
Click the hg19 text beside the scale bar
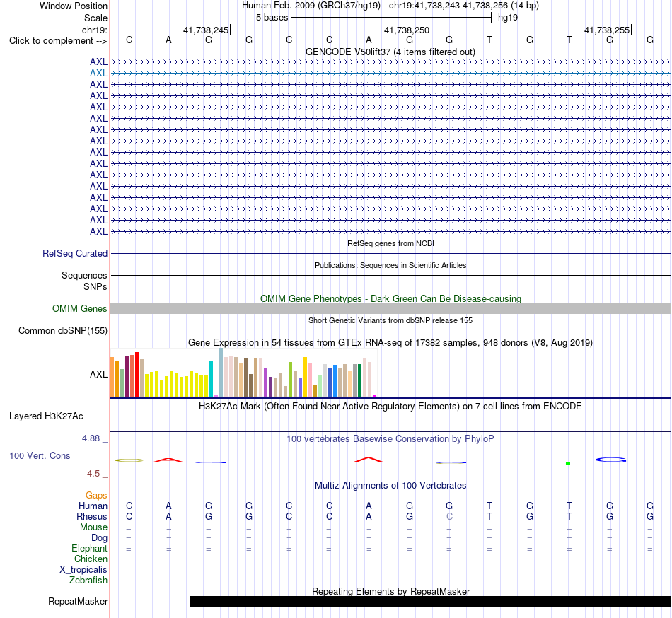coord(508,18)
